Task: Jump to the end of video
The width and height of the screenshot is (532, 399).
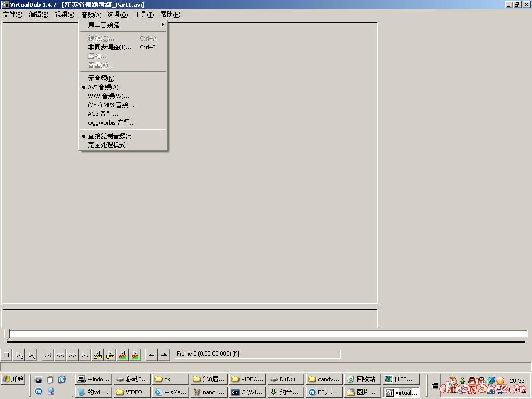Action: [85, 355]
